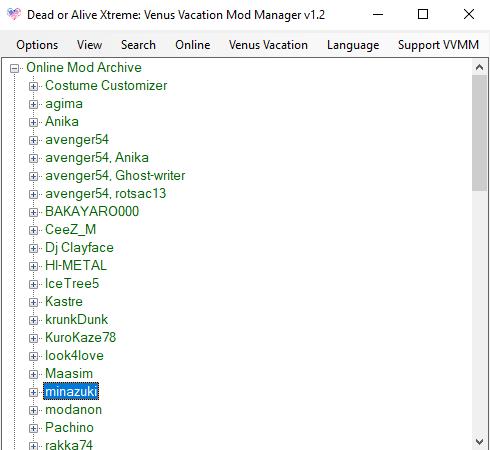Open the View menu

click(89, 45)
